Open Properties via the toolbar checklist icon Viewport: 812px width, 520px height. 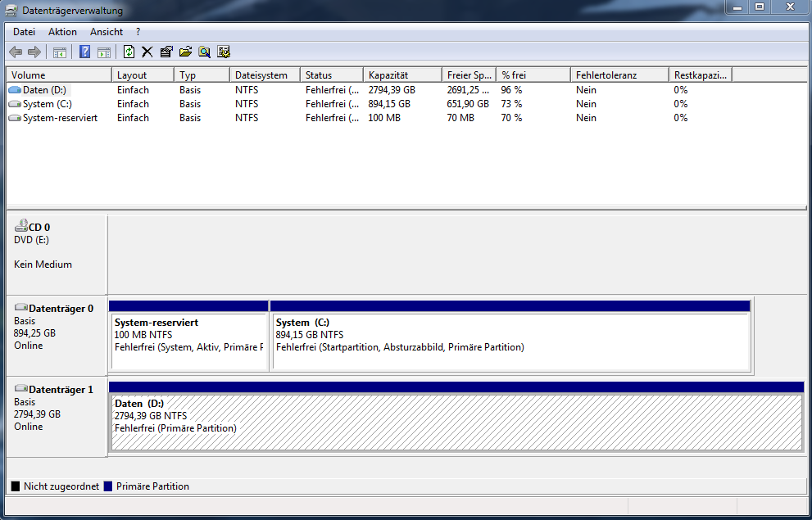pyautogui.click(x=166, y=52)
